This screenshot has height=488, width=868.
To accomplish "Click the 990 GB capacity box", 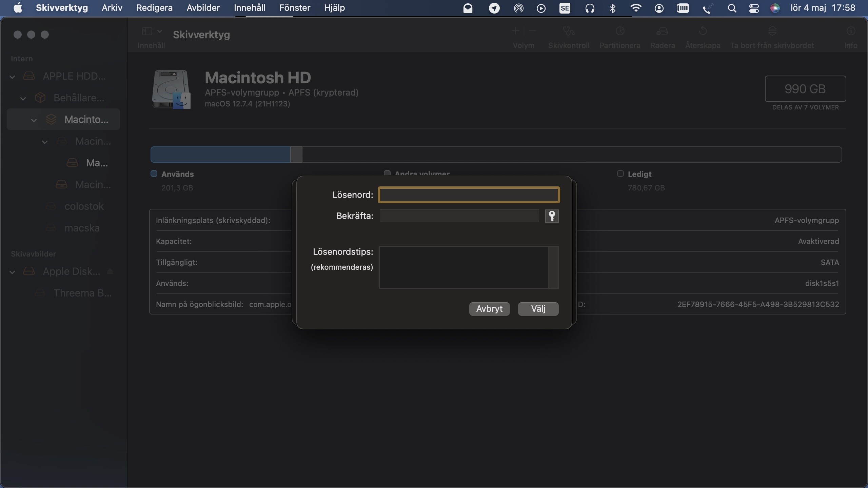I will click(x=805, y=89).
